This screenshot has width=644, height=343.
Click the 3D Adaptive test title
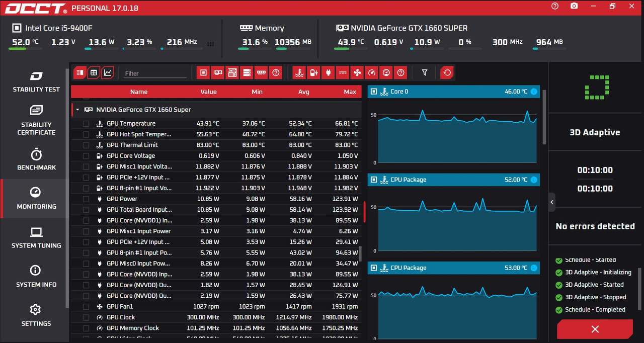595,132
